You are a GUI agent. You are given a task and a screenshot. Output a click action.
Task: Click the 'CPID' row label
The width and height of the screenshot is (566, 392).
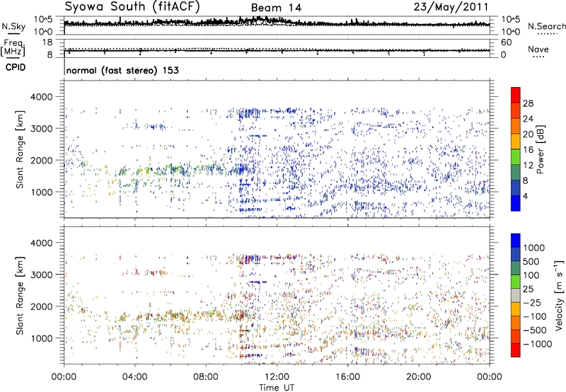click(16, 67)
